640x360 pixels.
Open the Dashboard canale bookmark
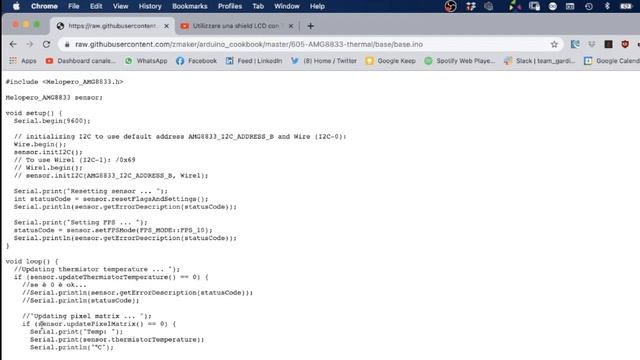click(80, 61)
